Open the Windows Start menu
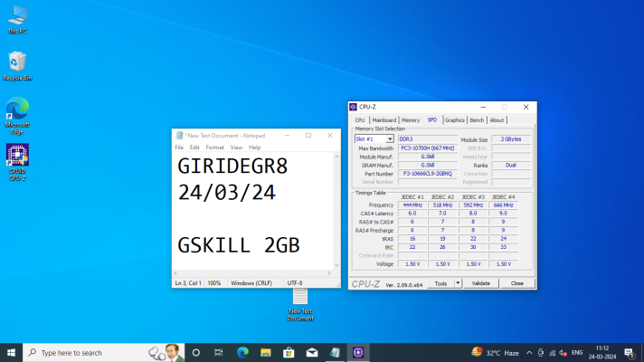The image size is (644, 362). pyautogui.click(x=11, y=353)
